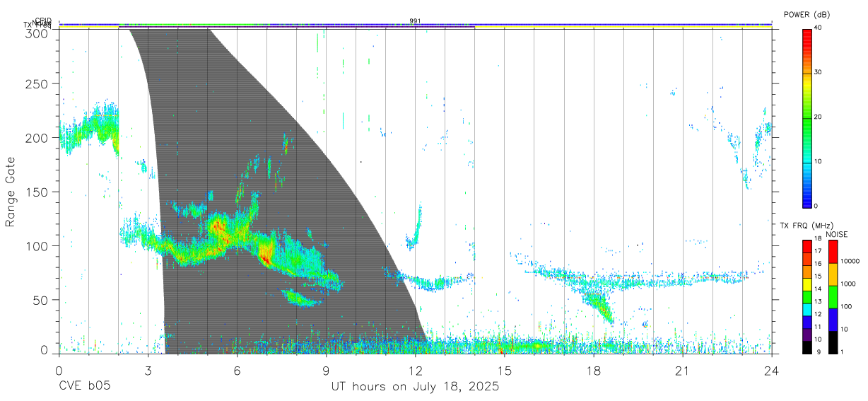The width and height of the screenshot is (868, 401).
Task: Click the blue NOISE swatch between 10 and 100
Action: pyautogui.click(x=833, y=320)
